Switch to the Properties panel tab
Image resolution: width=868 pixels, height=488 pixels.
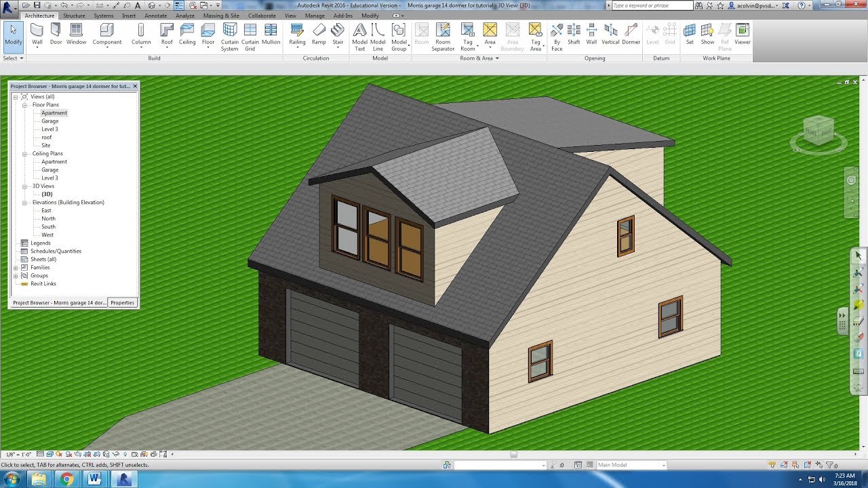click(x=123, y=302)
